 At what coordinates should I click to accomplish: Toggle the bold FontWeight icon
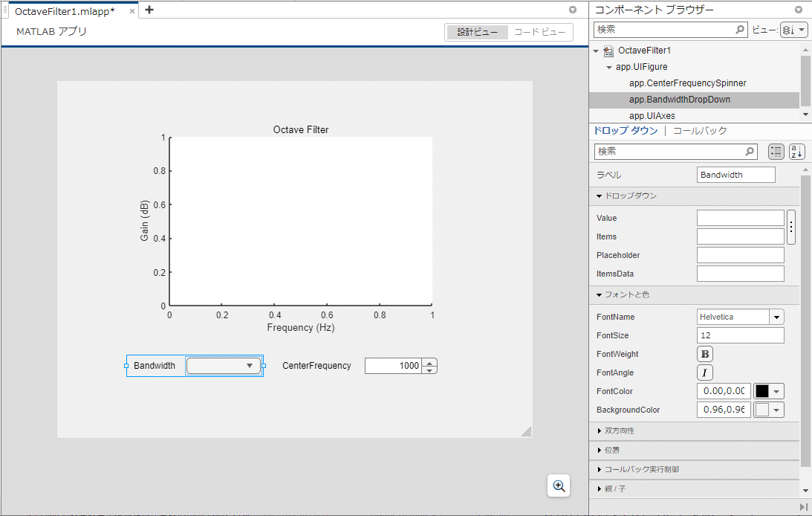point(705,354)
